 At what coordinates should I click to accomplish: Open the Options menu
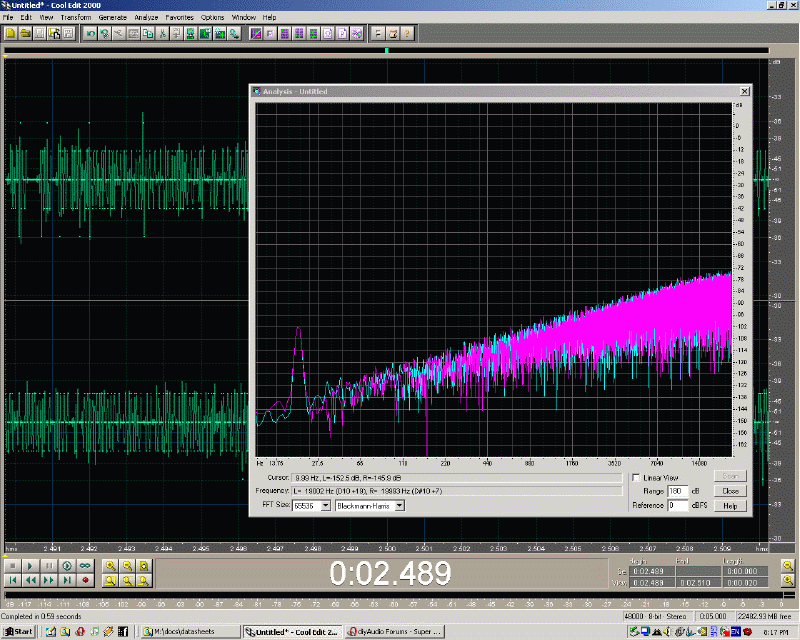tap(212, 17)
